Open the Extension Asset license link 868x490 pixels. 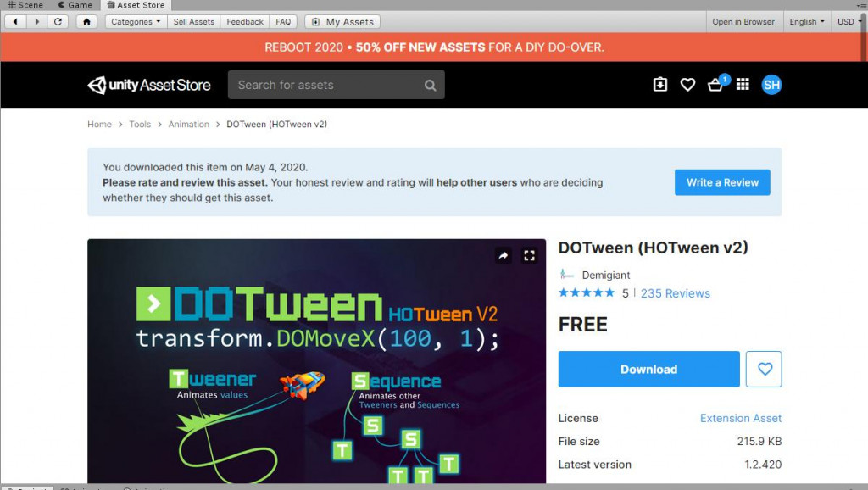(741, 418)
